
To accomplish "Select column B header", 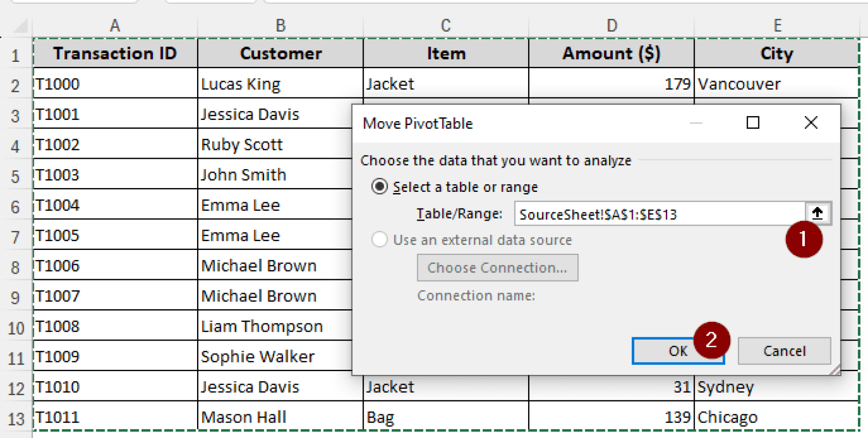I will tap(280, 26).
